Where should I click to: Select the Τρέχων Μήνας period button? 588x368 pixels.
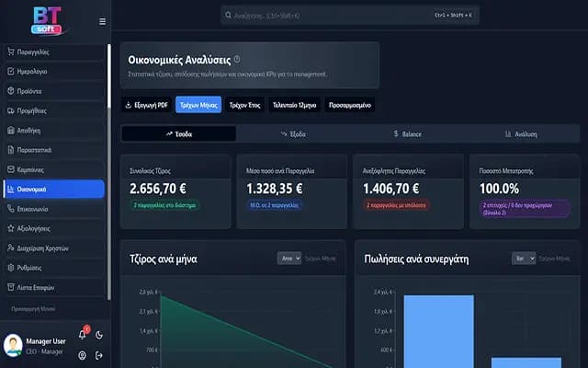tap(198, 105)
